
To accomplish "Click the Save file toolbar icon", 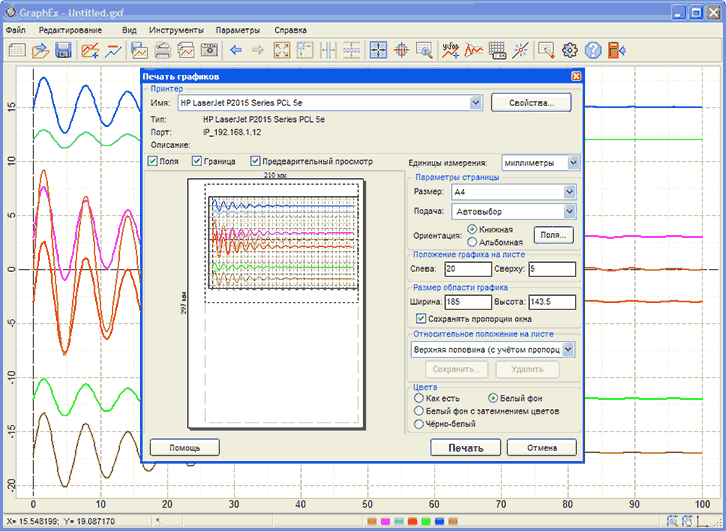I will pos(63,50).
